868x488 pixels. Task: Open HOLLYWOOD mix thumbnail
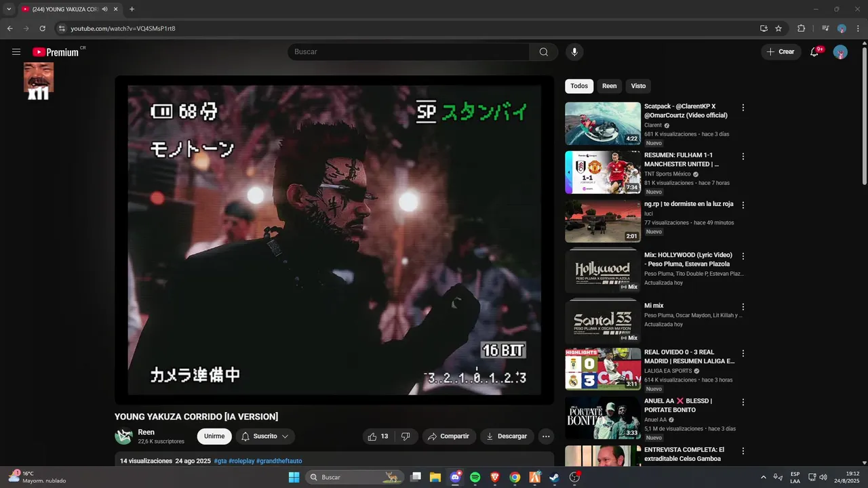click(603, 272)
